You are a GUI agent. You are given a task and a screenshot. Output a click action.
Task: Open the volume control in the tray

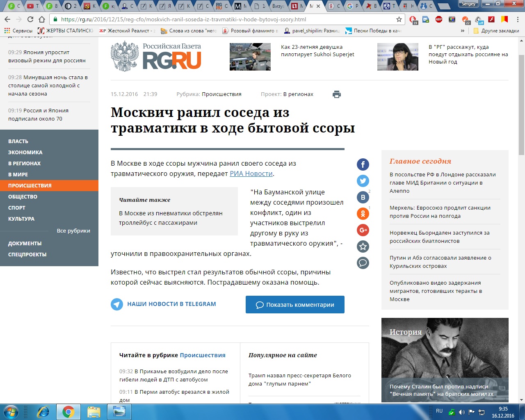coord(462,412)
